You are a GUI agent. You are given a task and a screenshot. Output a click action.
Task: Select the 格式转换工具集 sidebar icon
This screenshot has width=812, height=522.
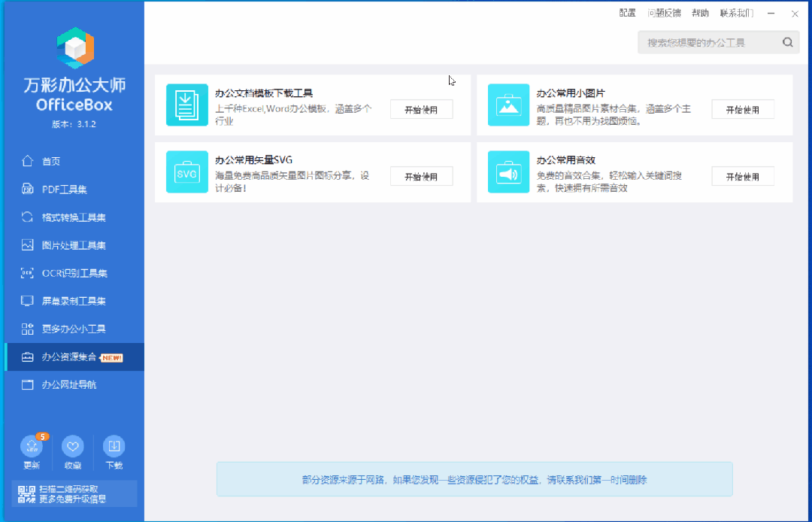[28, 217]
